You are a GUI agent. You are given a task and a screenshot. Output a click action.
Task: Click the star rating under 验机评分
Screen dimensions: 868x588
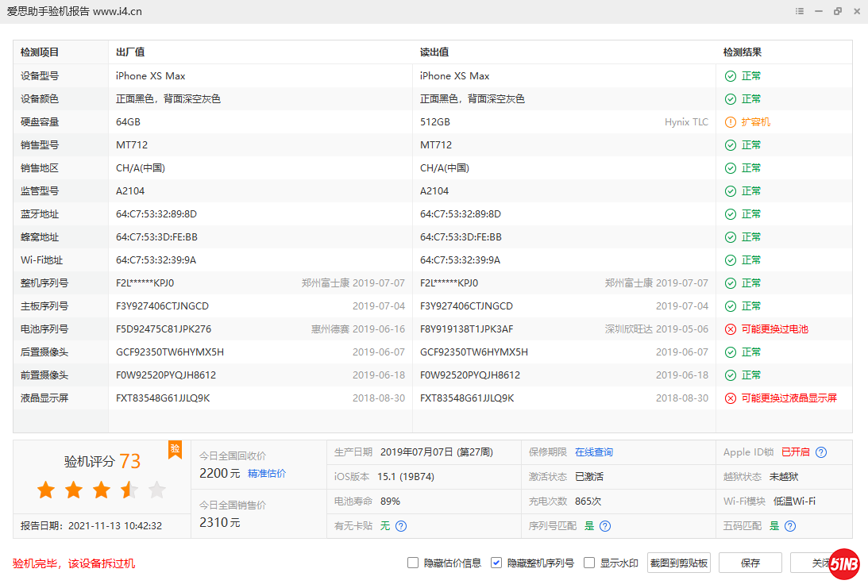click(102, 490)
